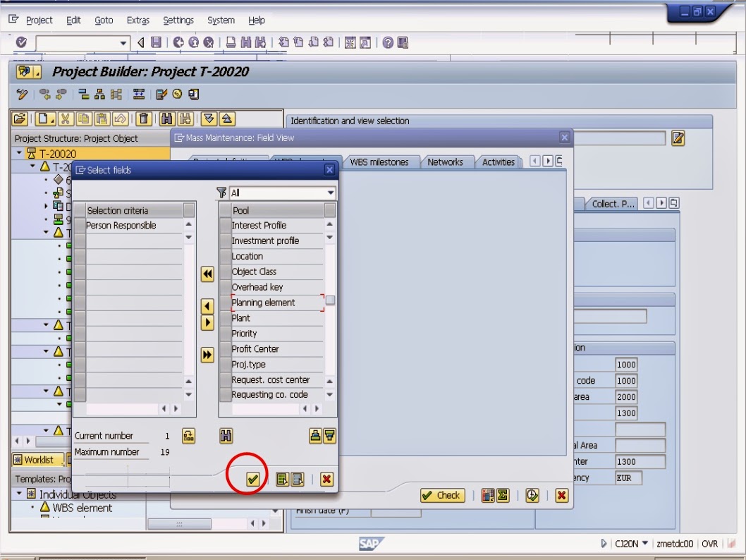746x560 pixels.
Task: Click the Sigma sum icon near Check button
Action: click(x=501, y=495)
